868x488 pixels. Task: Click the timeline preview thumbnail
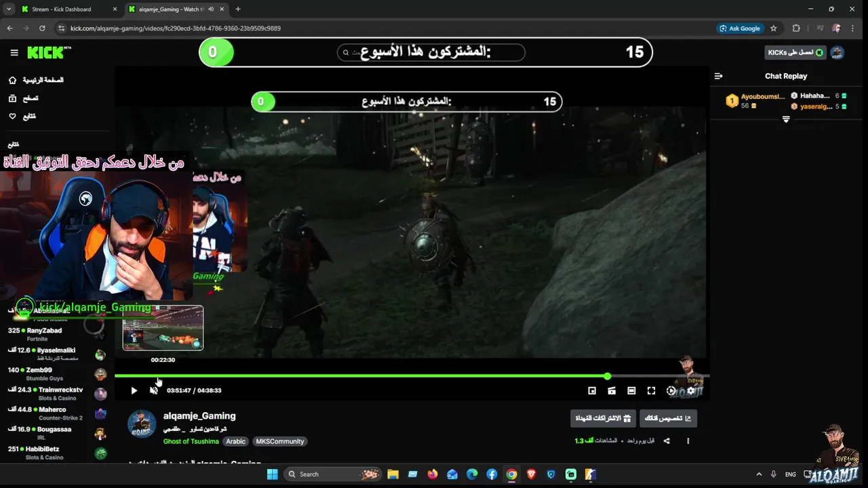pos(163,328)
